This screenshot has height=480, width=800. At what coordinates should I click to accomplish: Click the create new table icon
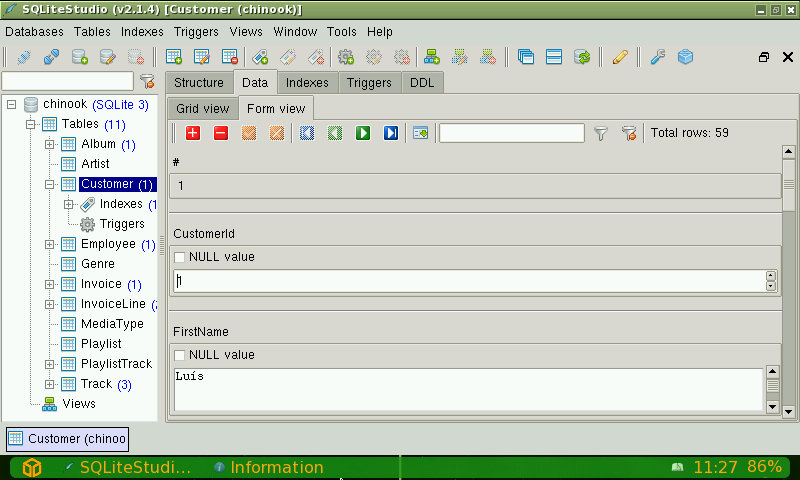coord(174,57)
